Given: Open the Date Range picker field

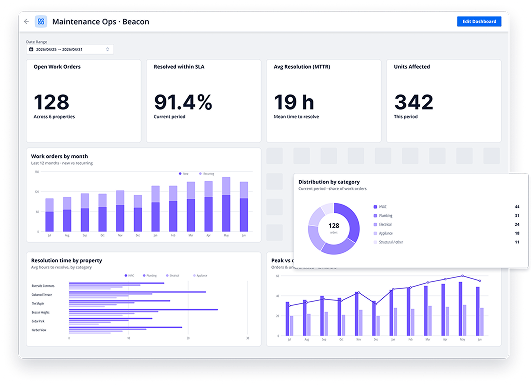Looking at the screenshot, I should (x=70, y=49).
